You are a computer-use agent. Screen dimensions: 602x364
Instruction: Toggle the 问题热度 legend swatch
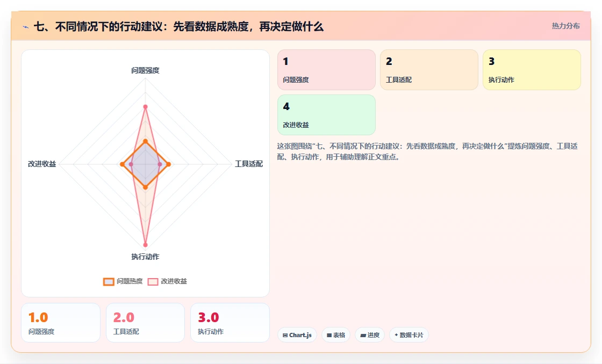[x=109, y=281]
